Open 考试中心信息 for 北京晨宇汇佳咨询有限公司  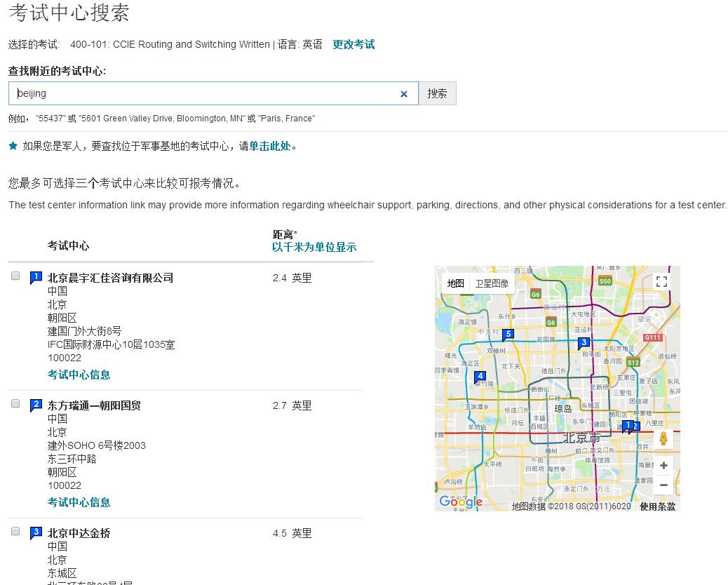click(79, 375)
